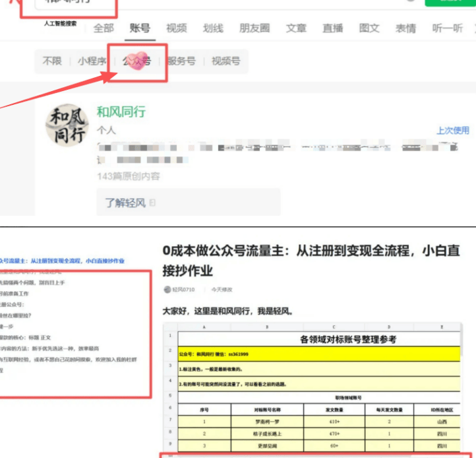Select the 不限 filter option
The width and height of the screenshot is (476, 458).
point(52,61)
